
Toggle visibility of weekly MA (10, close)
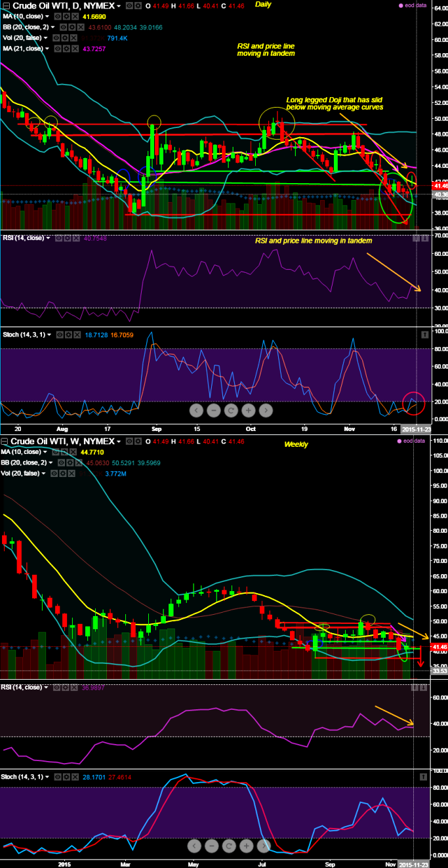pyautogui.click(x=54, y=452)
